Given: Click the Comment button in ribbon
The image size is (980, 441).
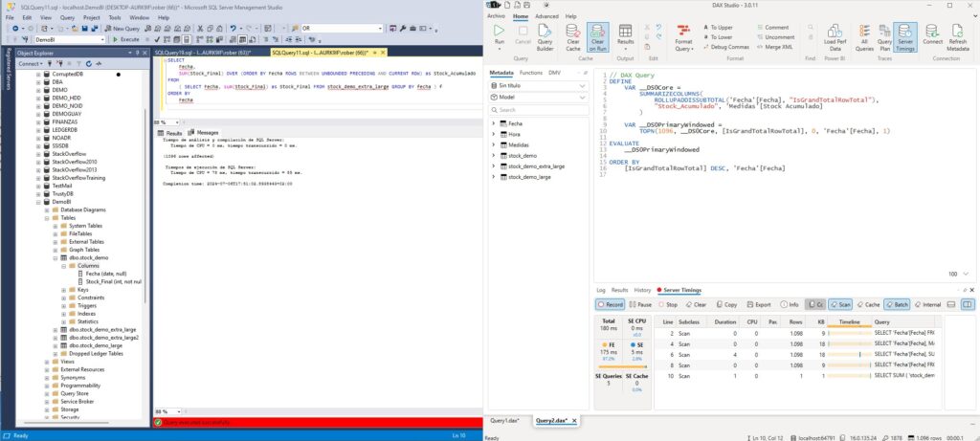Looking at the screenshot, I should point(772,28).
